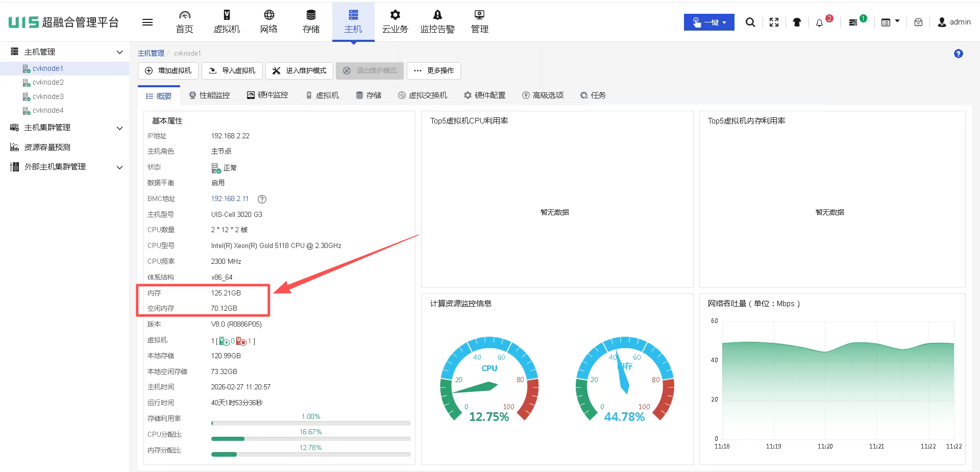Toggle the hamburger sidebar menu
980x472 pixels.
pyautogui.click(x=148, y=22)
